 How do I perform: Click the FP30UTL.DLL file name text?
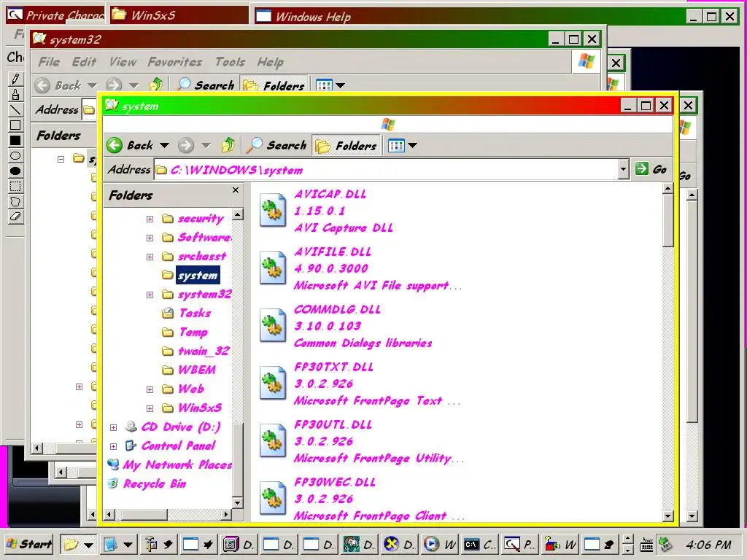(333, 425)
